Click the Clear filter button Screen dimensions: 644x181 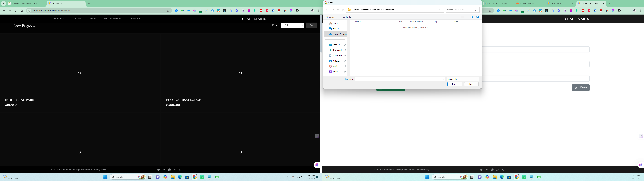(x=311, y=25)
